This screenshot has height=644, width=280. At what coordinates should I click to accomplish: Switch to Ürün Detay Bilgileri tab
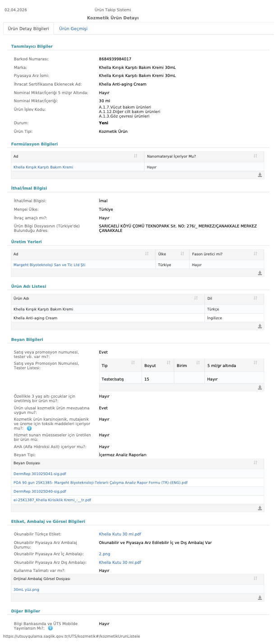28,28
